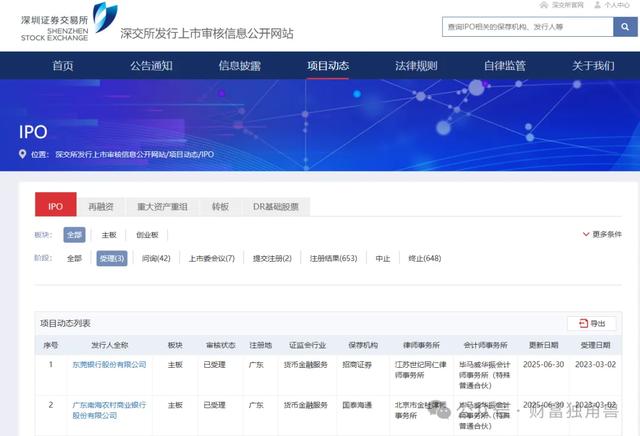Click the 项目动态列表 heading
The height and width of the screenshot is (436, 640).
pyautogui.click(x=65, y=324)
